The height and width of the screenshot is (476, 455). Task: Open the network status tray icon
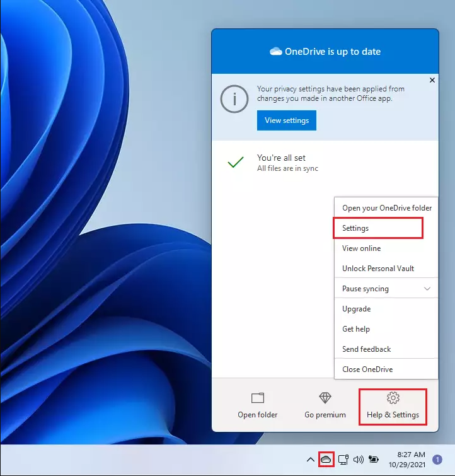[343, 460]
